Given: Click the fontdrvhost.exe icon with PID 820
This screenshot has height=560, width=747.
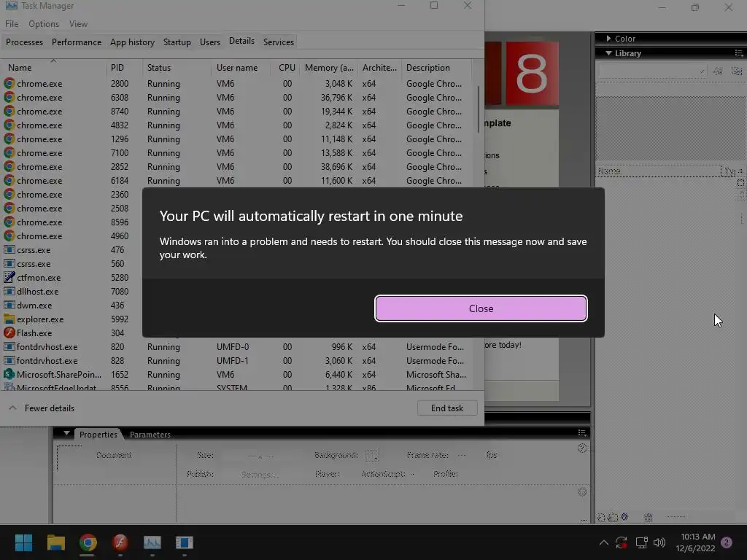Looking at the screenshot, I should 9,346.
